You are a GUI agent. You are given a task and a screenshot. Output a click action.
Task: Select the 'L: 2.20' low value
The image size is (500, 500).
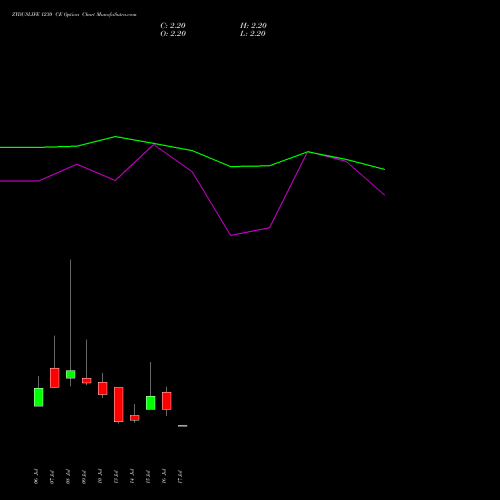(x=253, y=34)
